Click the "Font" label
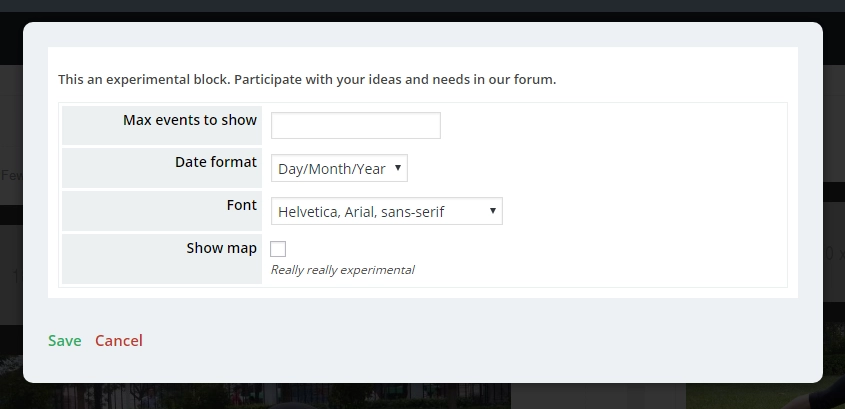845x409 pixels. point(241,204)
